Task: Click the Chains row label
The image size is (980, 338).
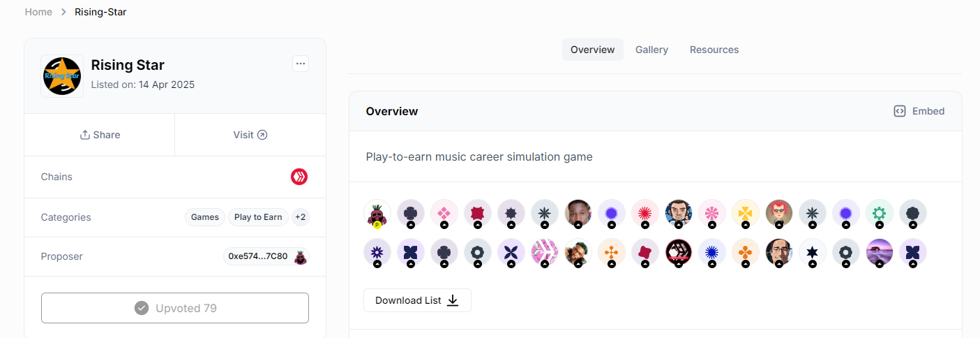Action: [x=56, y=177]
